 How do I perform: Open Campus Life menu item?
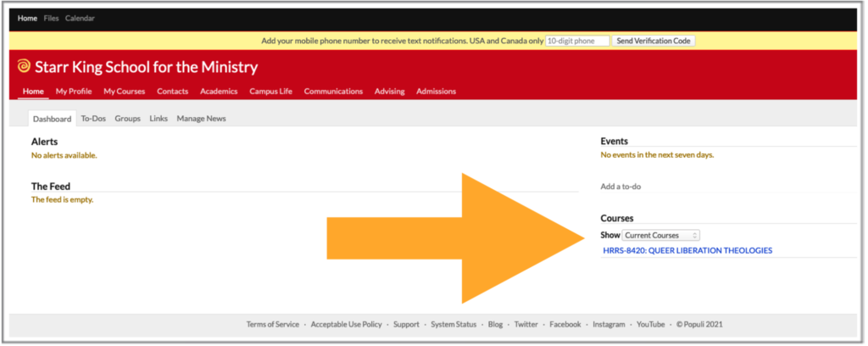270,92
